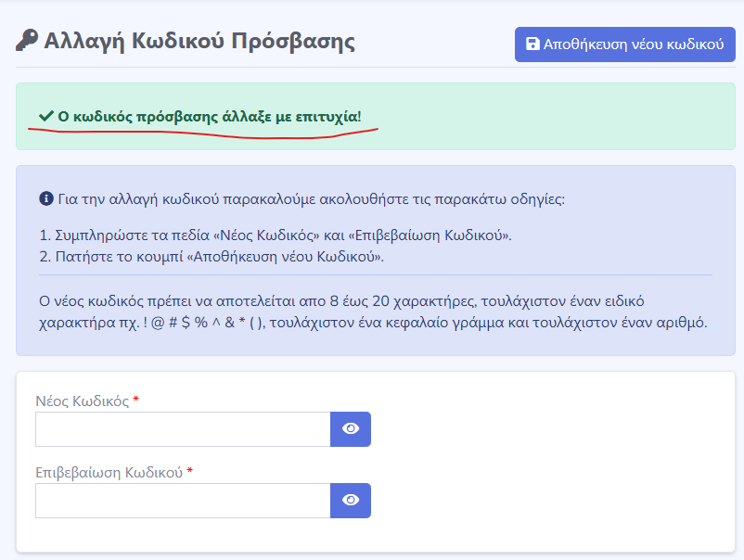Show the password in the «Νέος Κωδικός» field
The image size is (744, 560).
click(351, 429)
